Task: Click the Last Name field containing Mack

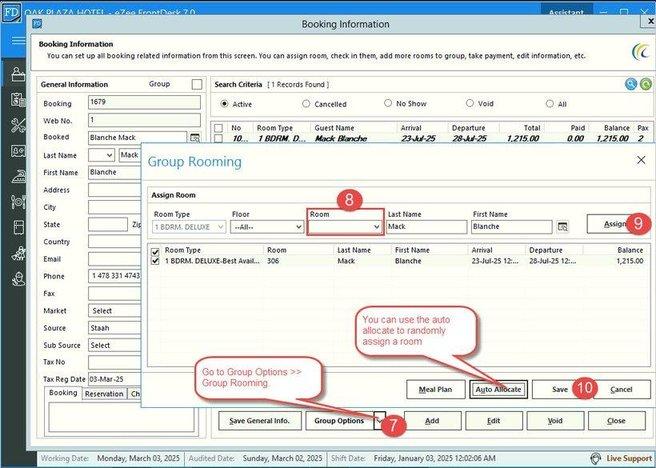Action: click(x=427, y=227)
